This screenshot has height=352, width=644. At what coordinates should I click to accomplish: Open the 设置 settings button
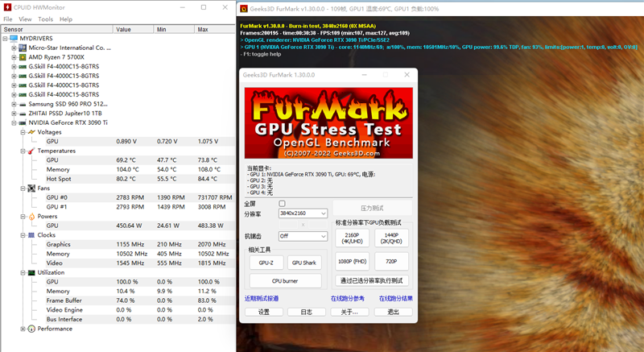pos(264,312)
